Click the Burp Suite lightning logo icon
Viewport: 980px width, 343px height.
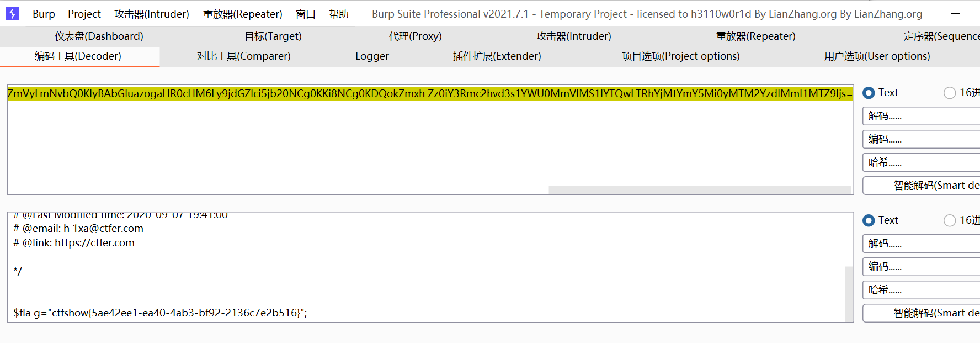[12, 13]
